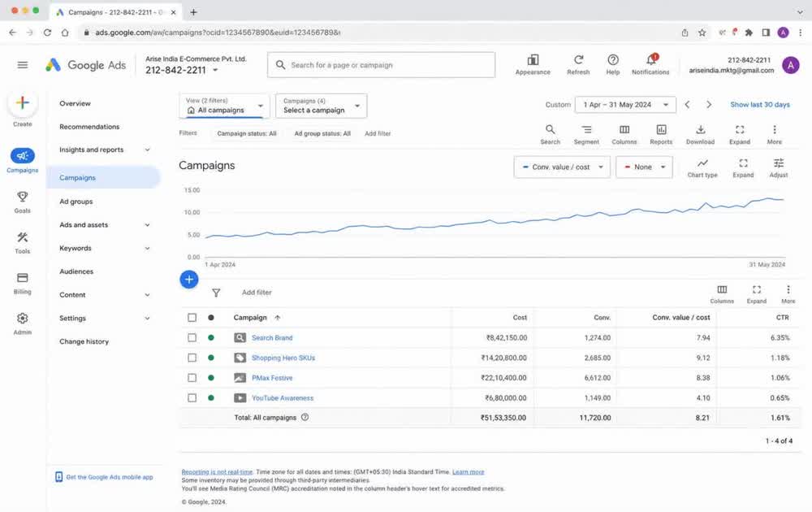The image size is (812, 512).
Task: Expand Keywords menu section
Action: point(147,248)
